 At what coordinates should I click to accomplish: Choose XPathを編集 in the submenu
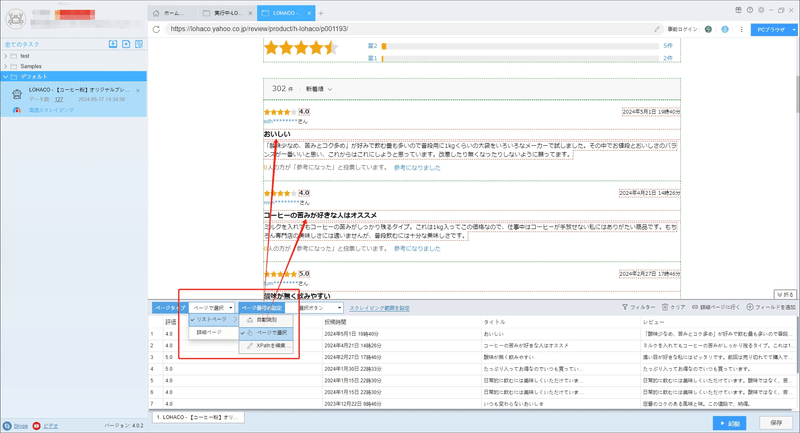click(x=266, y=346)
